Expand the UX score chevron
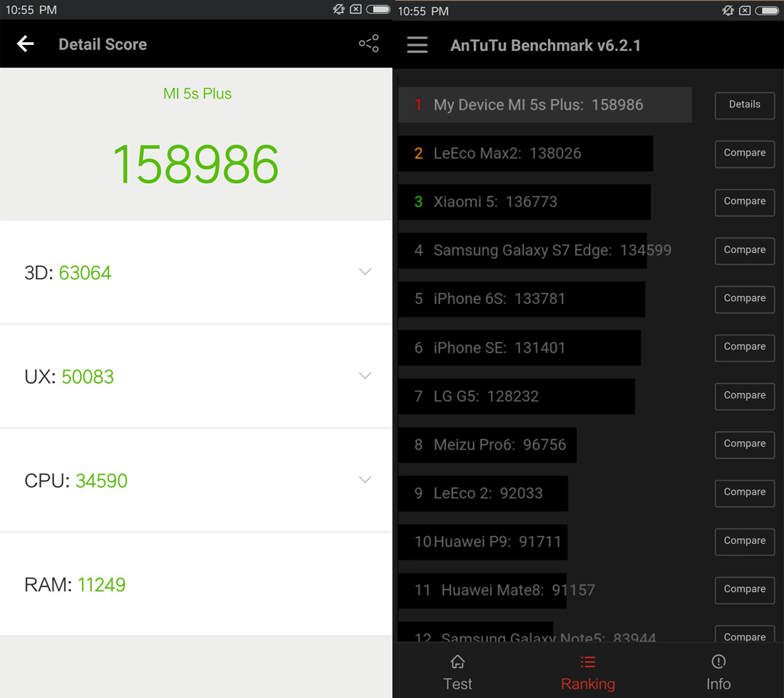The height and width of the screenshot is (698, 784). coord(365,376)
